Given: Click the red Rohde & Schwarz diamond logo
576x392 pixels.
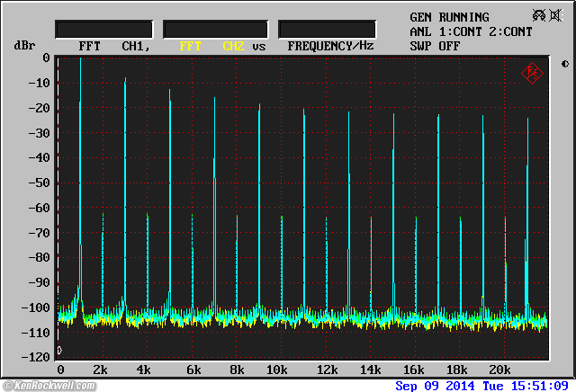Looking at the screenshot, I should [x=532, y=74].
